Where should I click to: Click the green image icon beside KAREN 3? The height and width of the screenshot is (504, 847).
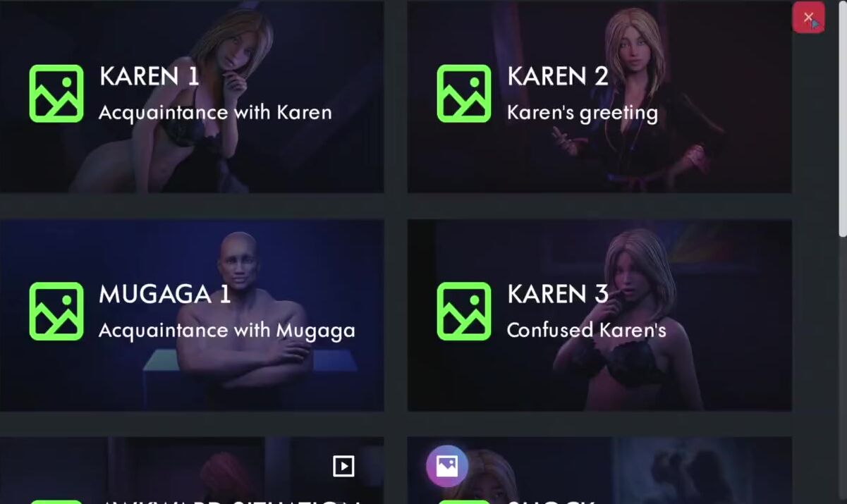click(464, 312)
